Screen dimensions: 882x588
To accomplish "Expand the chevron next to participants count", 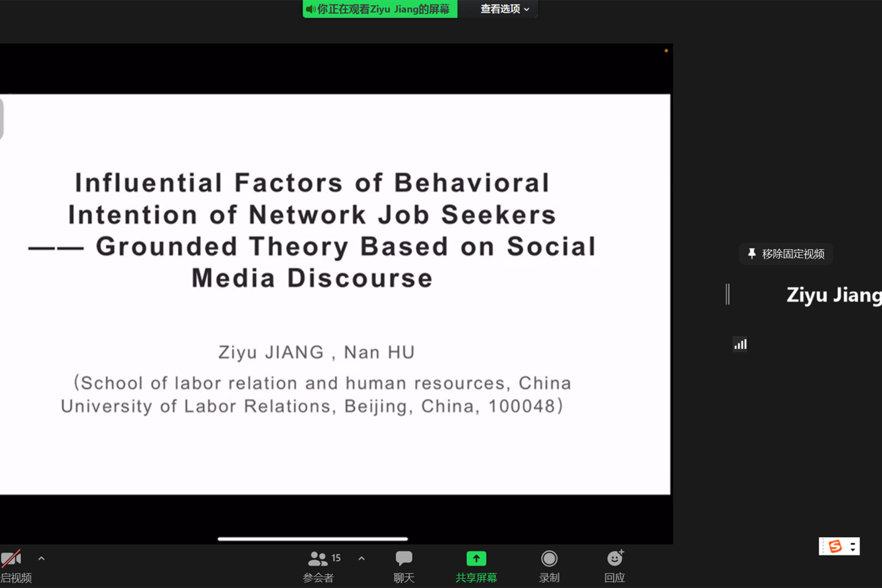I will [x=362, y=558].
